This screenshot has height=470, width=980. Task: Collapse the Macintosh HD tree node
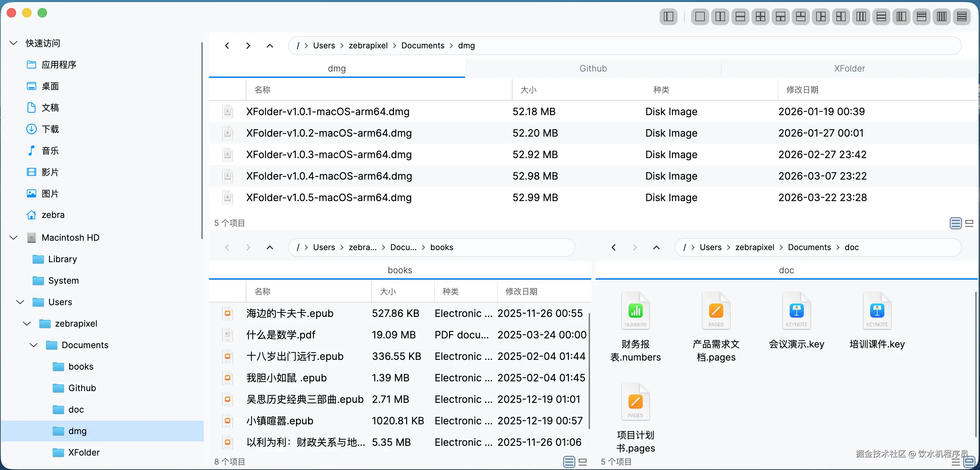tap(14, 237)
